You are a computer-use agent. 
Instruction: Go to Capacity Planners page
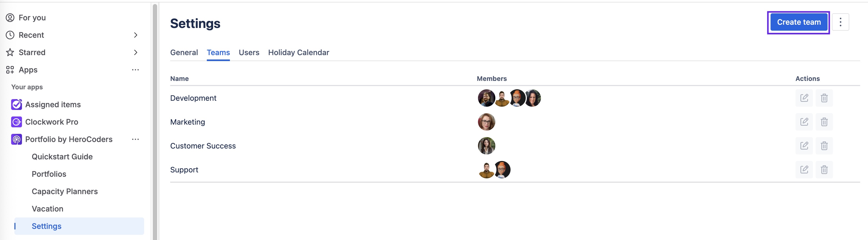(x=65, y=191)
